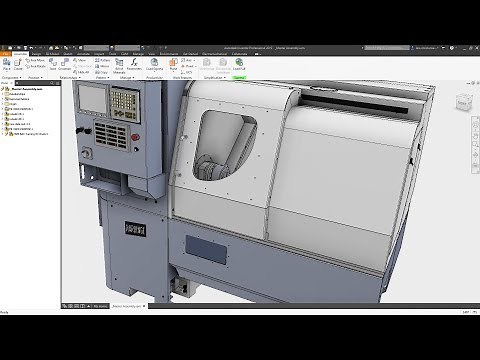Select the Free Rotate tool
The height and width of the screenshot is (360, 480).
point(35,66)
